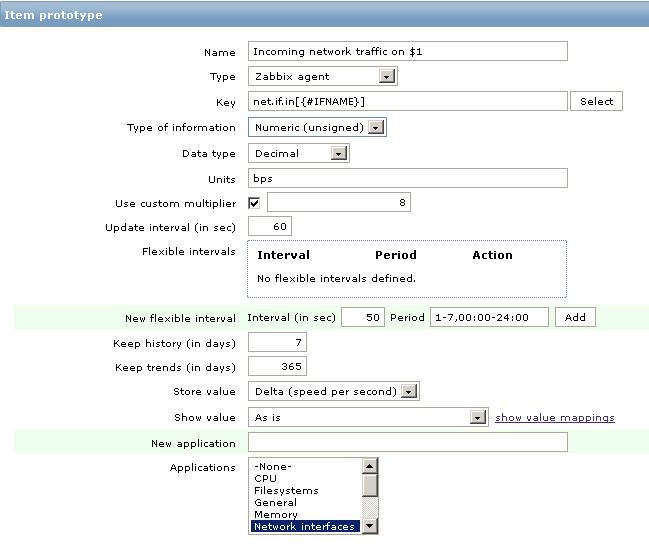Select CPU in the Applications list
The image size is (649, 544).
[x=265, y=479]
